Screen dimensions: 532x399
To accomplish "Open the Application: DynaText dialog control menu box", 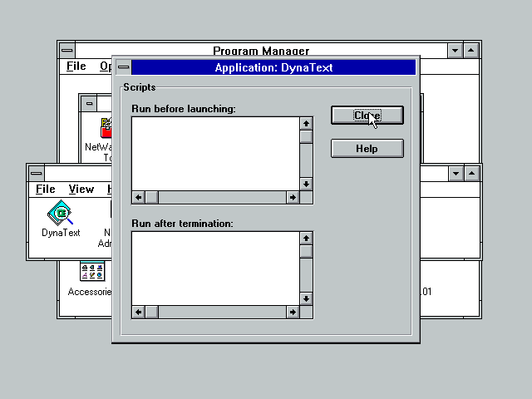I will pyautogui.click(x=124, y=67).
